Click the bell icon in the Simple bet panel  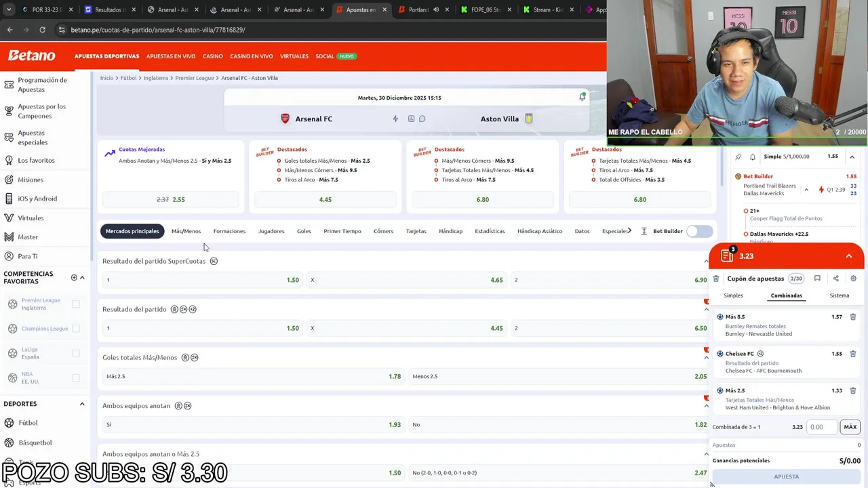(753, 157)
